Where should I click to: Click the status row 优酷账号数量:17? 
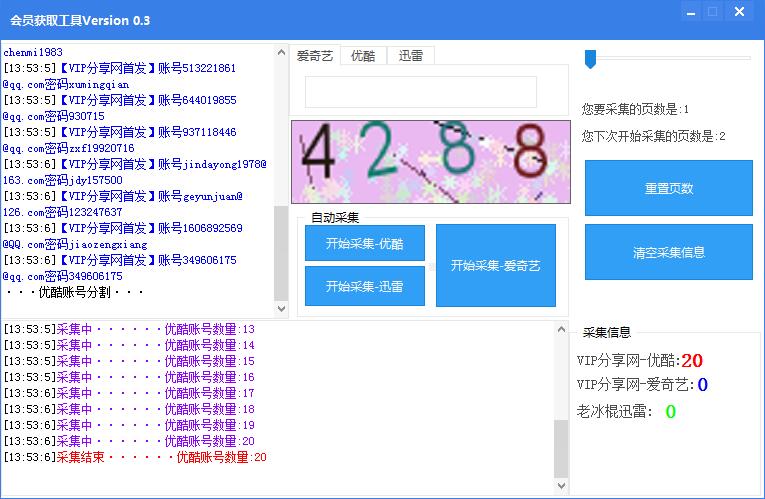pos(129,393)
